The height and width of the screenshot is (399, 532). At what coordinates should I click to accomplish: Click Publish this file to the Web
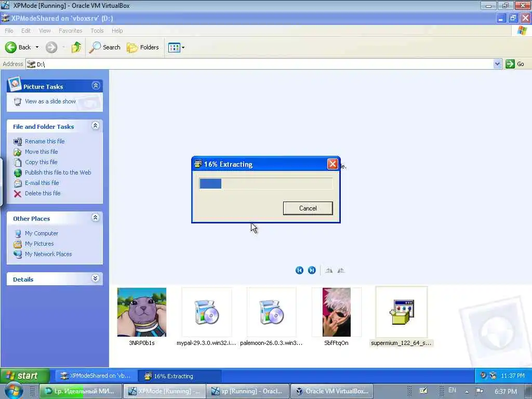coord(58,172)
